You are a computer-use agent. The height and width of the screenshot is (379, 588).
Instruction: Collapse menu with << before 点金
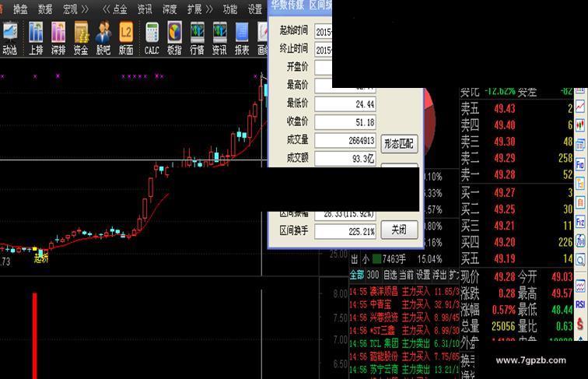point(107,9)
